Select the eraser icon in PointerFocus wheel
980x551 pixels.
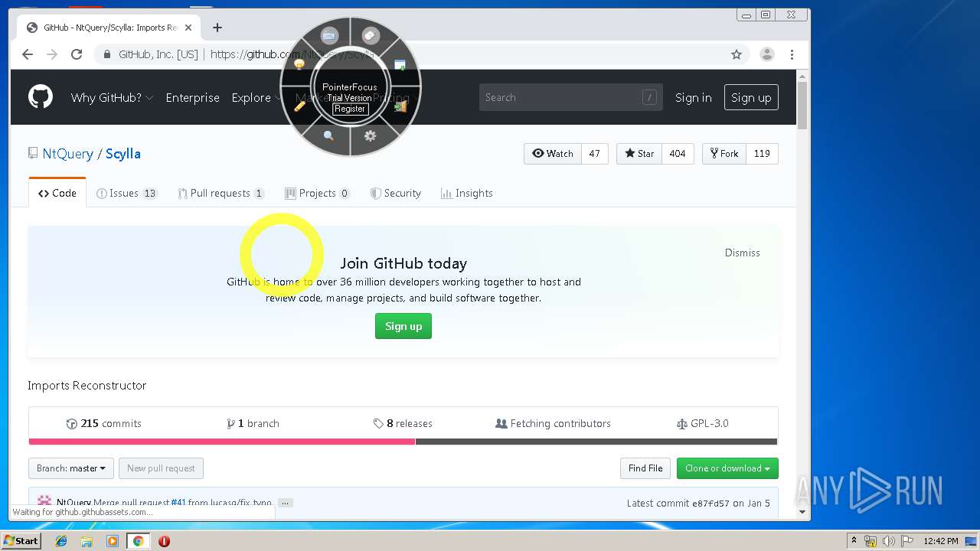[371, 35]
